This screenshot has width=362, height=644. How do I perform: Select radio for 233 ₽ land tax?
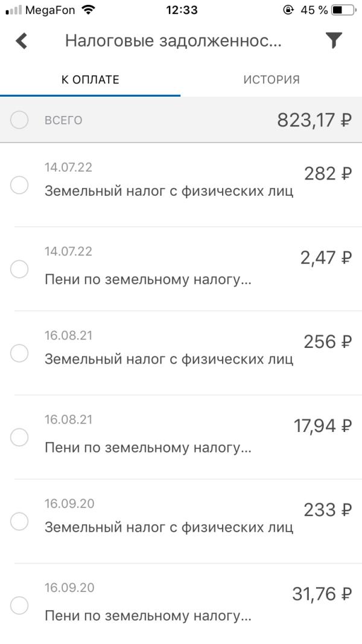[19, 521]
